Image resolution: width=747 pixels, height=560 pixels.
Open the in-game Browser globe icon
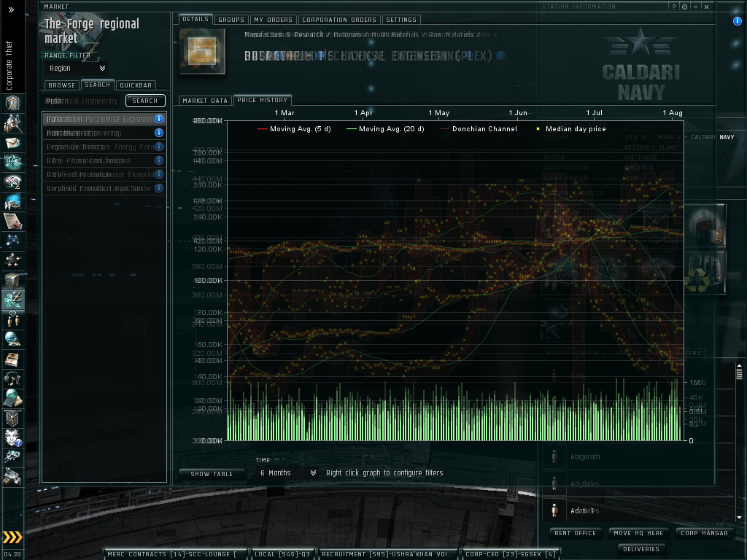(12, 339)
